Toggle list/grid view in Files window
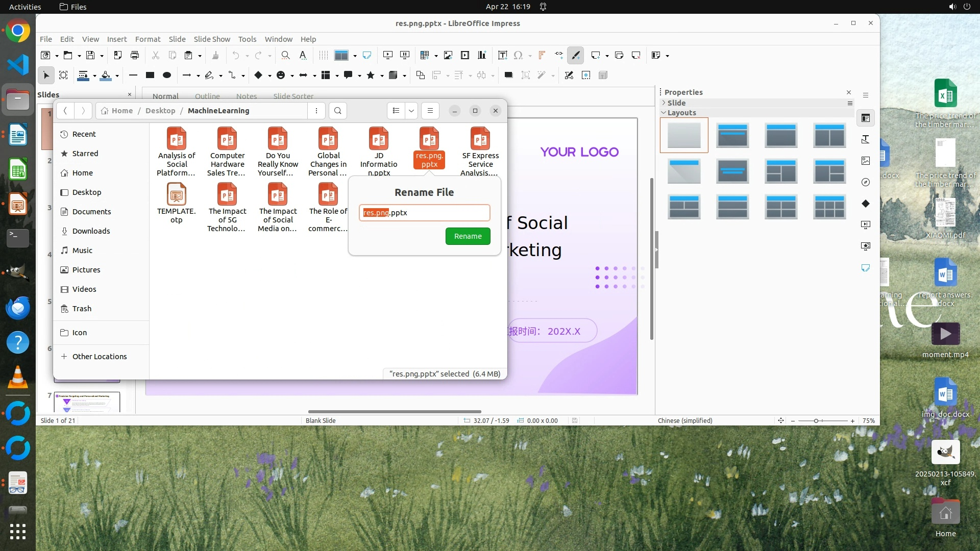Viewport: 980px width, 551px height. (x=396, y=111)
